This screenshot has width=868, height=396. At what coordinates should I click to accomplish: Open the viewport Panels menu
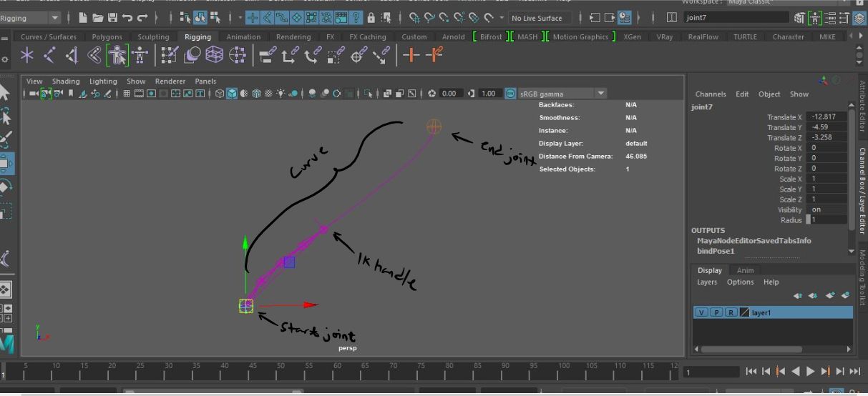(x=205, y=81)
